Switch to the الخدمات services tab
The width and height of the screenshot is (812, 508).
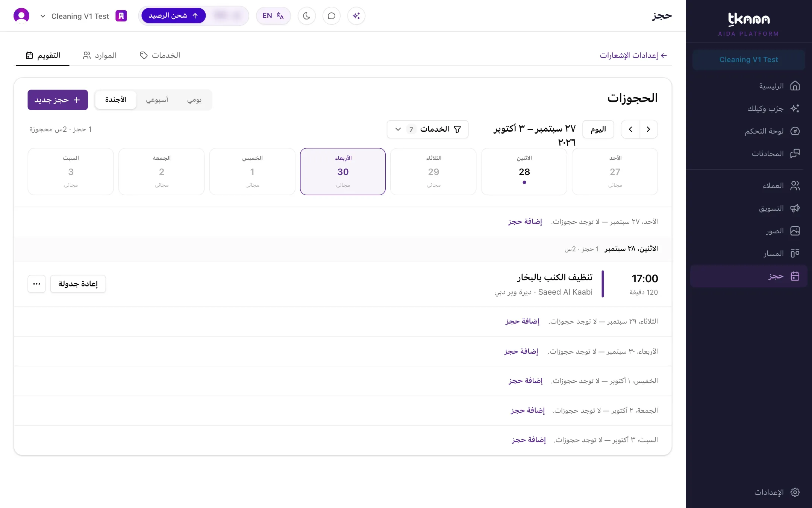pyautogui.click(x=160, y=55)
